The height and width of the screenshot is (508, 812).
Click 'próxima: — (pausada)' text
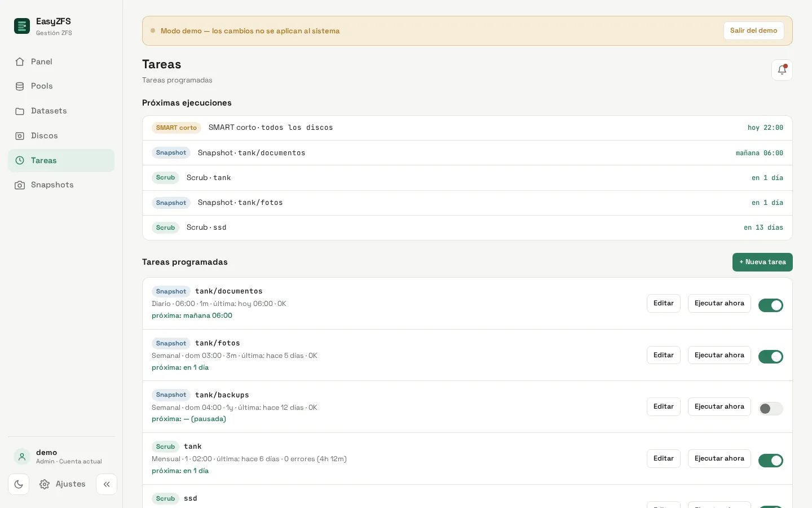click(189, 419)
